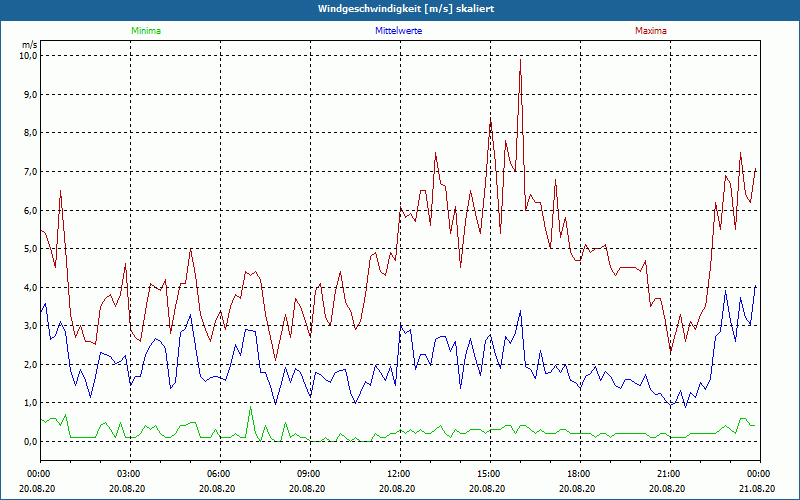Click the highest red Maxima peak near 10 m/s
Image resolution: width=800 pixels, height=500 pixels.
[x=520, y=60]
